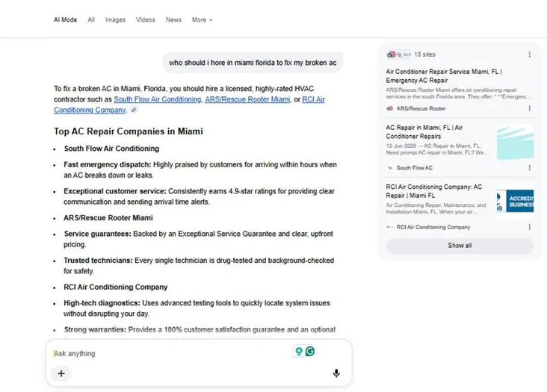The image size is (547, 392).
Task: Click the RCI Air Conditioning Company bullet item
Action: point(116,287)
